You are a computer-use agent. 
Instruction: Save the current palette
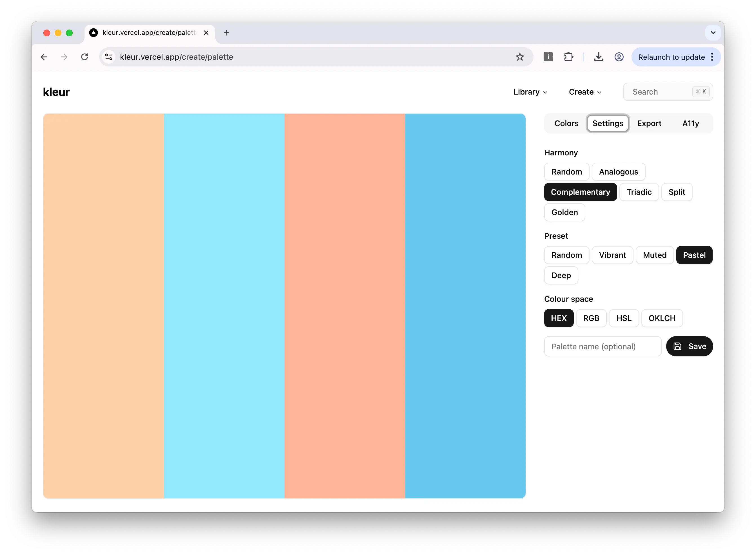[690, 346]
